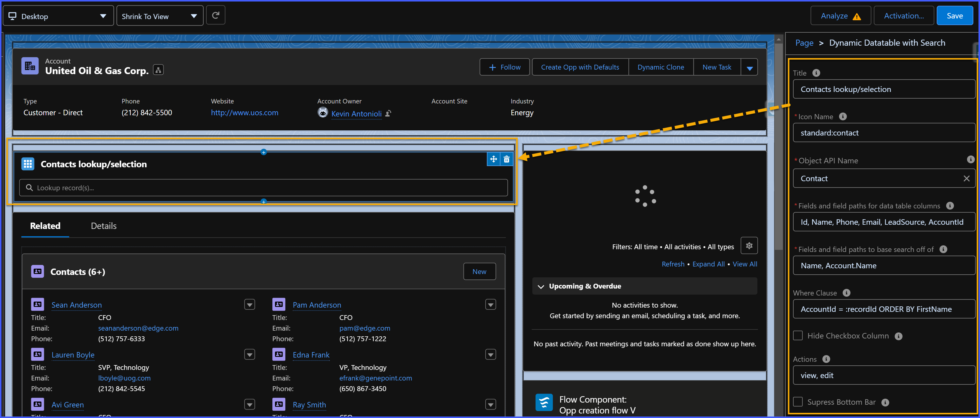
Task: Select the Related tab
Action: pyautogui.click(x=45, y=226)
